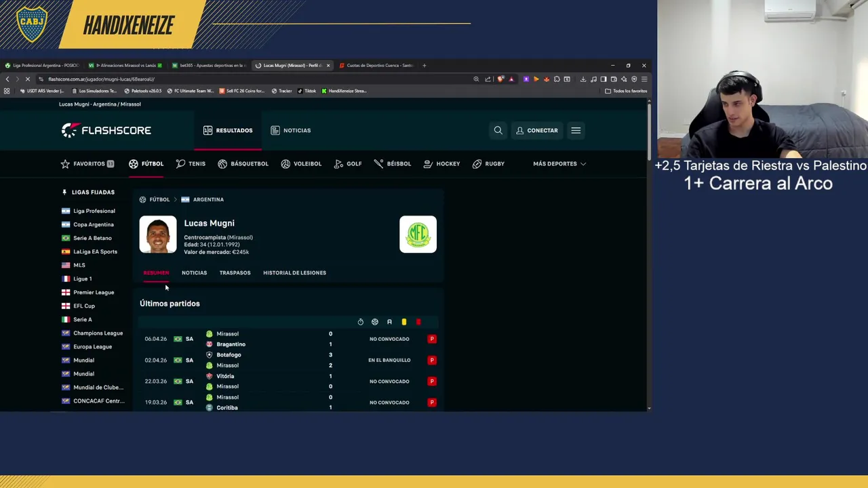
Task: Switch to bet365 browser tab
Action: point(209,66)
